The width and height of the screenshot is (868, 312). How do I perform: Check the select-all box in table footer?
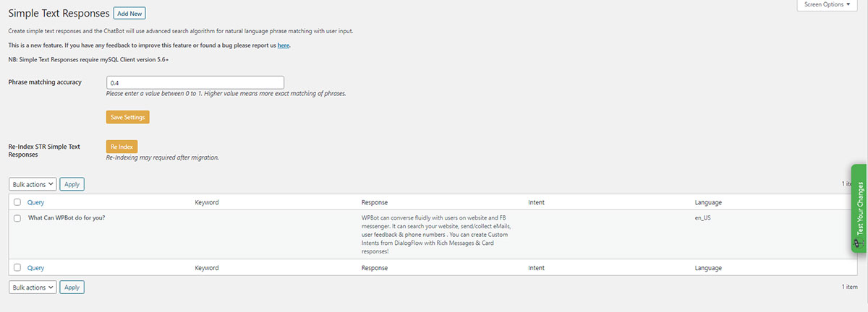pyautogui.click(x=17, y=267)
